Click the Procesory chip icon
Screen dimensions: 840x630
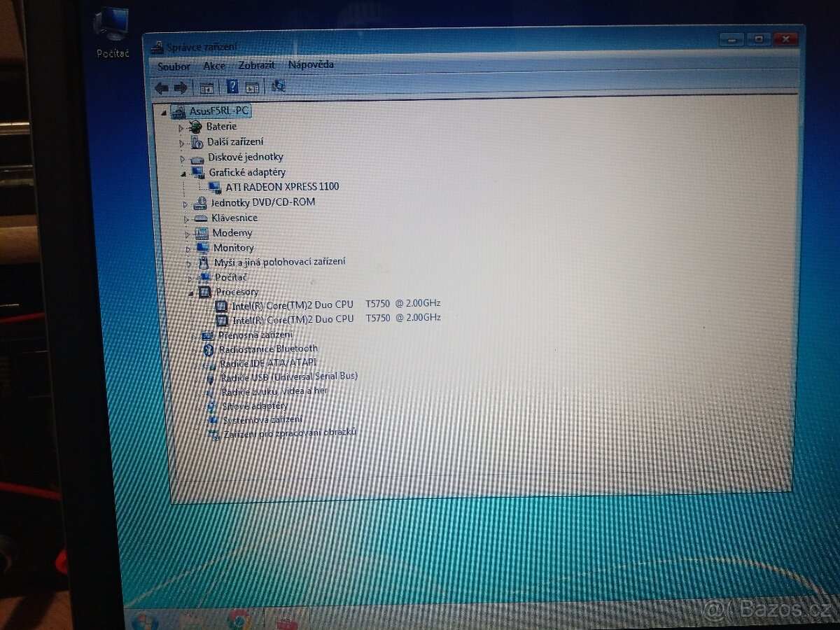(x=205, y=292)
